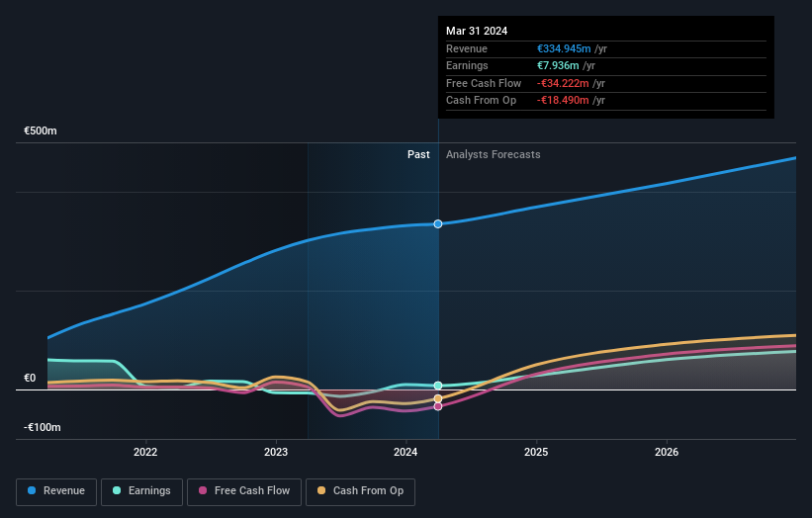The height and width of the screenshot is (518, 812).
Task: Click the 2022 x-axis label
Action: [145, 452]
